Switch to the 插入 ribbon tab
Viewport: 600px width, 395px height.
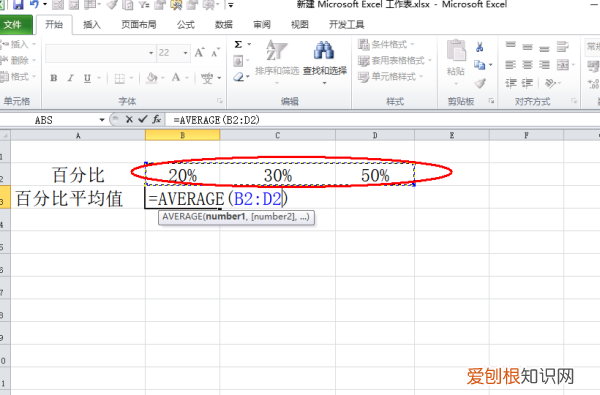coord(92,25)
